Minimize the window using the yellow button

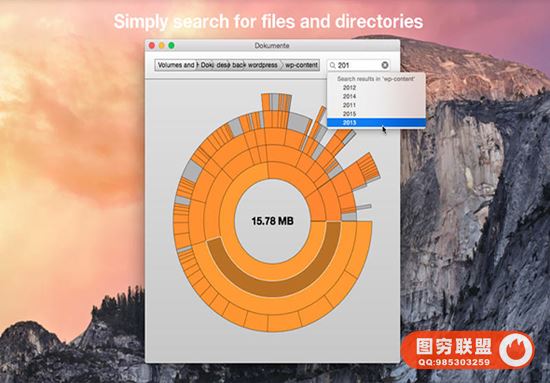(162, 45)
